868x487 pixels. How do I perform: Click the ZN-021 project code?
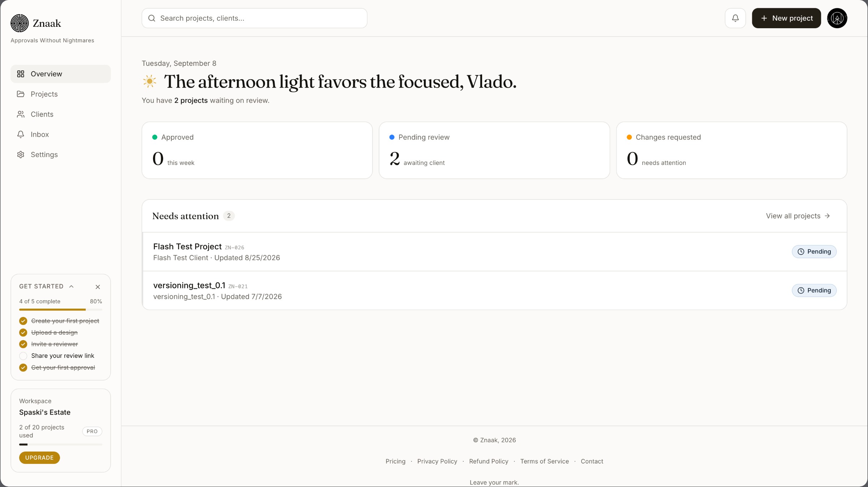(x=238, y=286)
